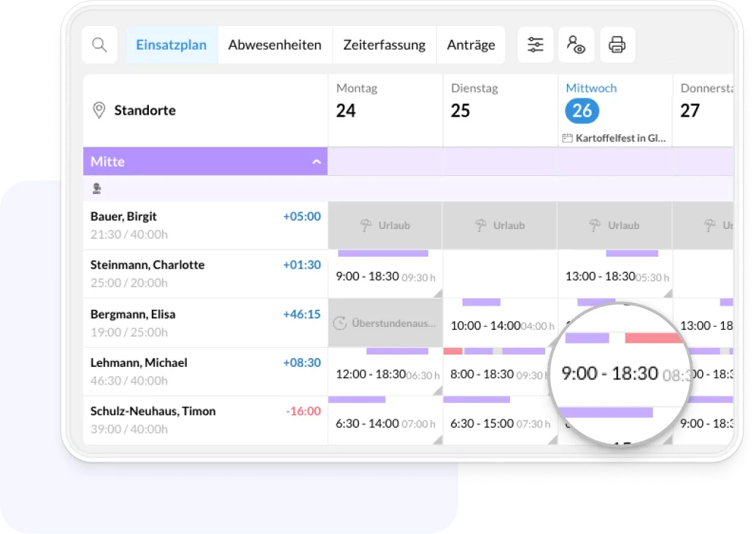This screenshot has width=756, height=534.
Task: Click the purple time bar above Timon's Monday shift
Action: [357, 400]
